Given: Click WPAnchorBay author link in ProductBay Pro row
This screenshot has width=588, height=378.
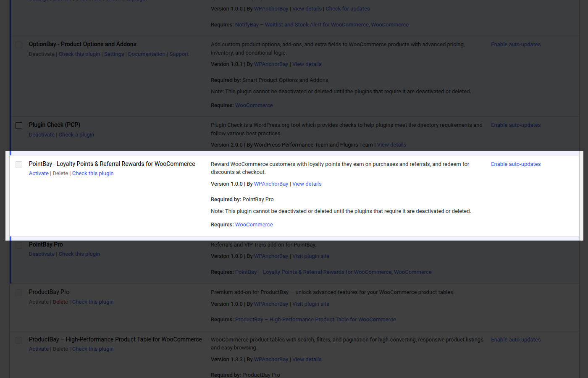Looking at the screenshot, I should pos(271,304).
